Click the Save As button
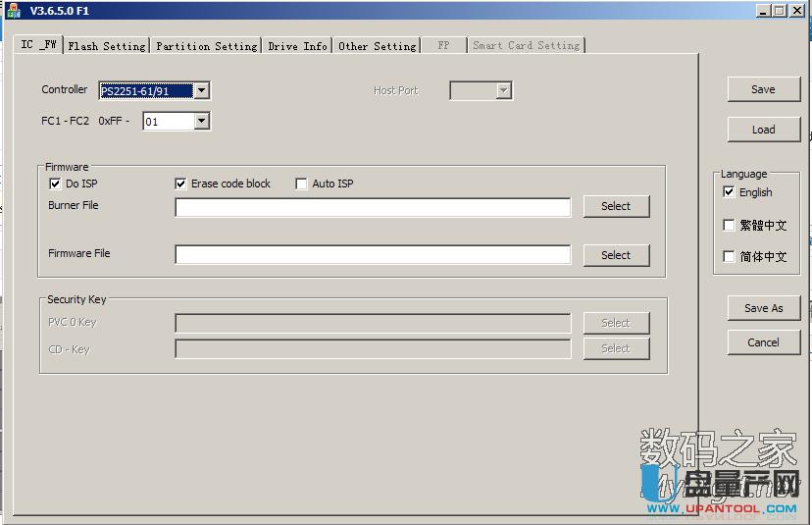812x525 pixels. 763,308
